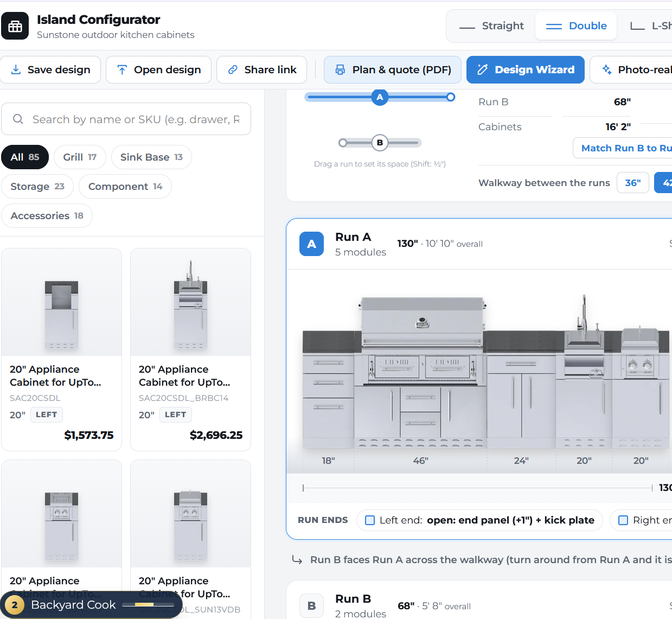Click the $2,696.25 price

pos(216,435)
